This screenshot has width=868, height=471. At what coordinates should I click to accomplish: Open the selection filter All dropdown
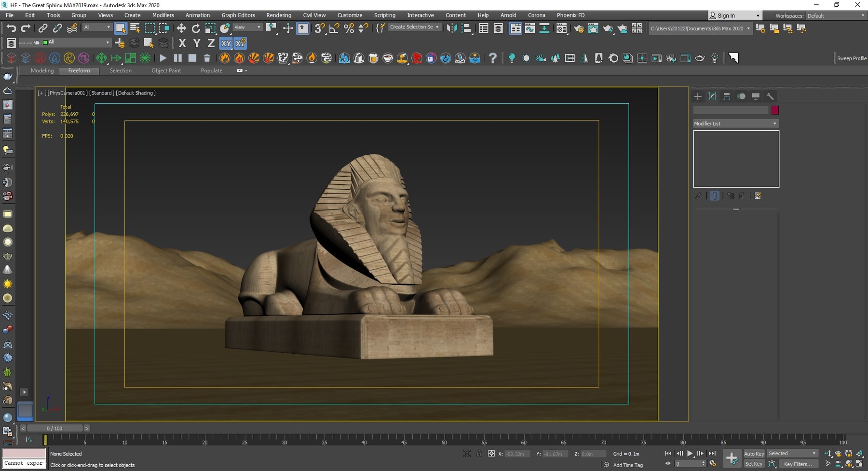tap(96, 28)
